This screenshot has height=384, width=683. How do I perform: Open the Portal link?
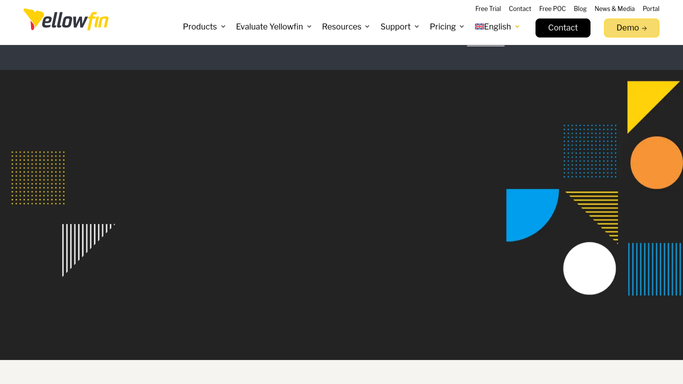pyautogui.click(x=651, y=9)
